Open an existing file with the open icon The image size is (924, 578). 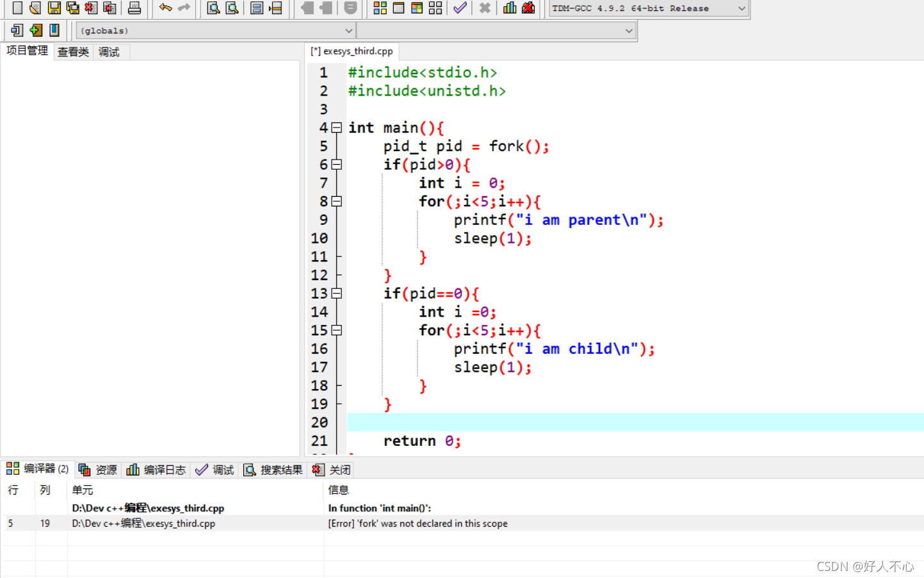tap(35, 8)
